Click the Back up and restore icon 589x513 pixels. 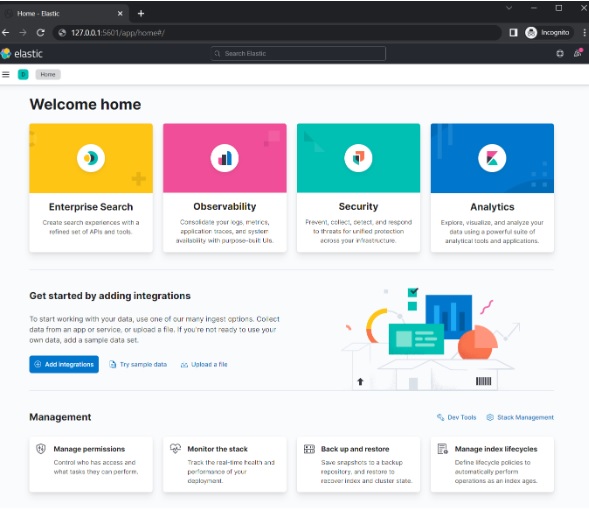[x=309, y=449]
